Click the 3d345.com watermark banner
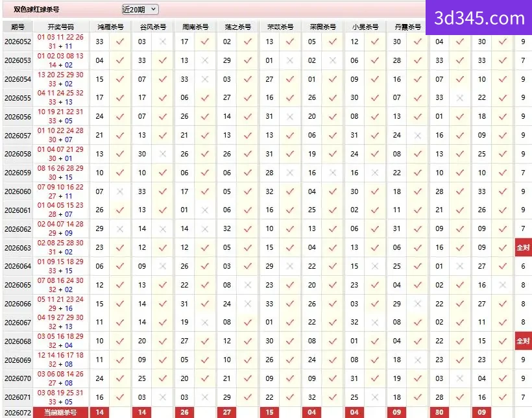This screenshot has height=418, width=532. pyautogui.click(x=479, y=18)
